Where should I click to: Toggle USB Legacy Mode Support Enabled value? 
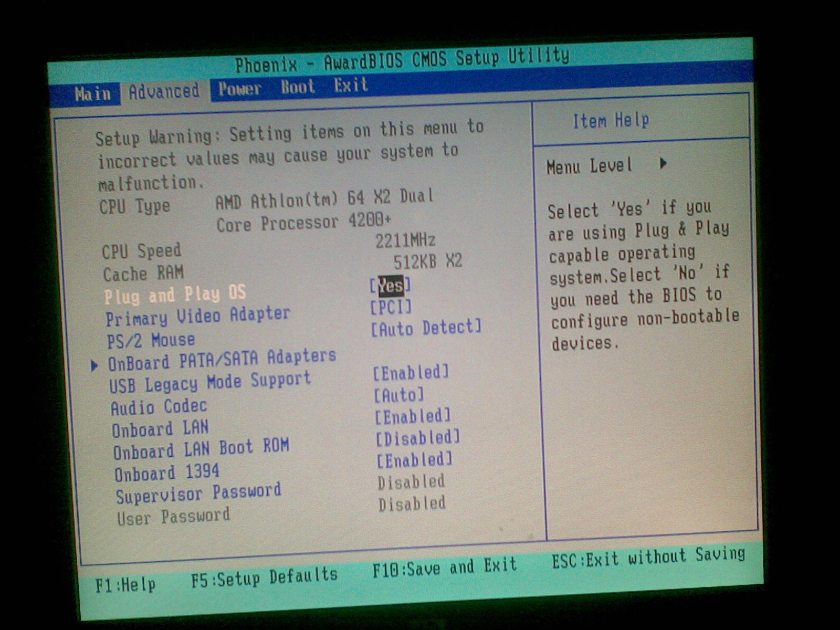pos(411,373)
